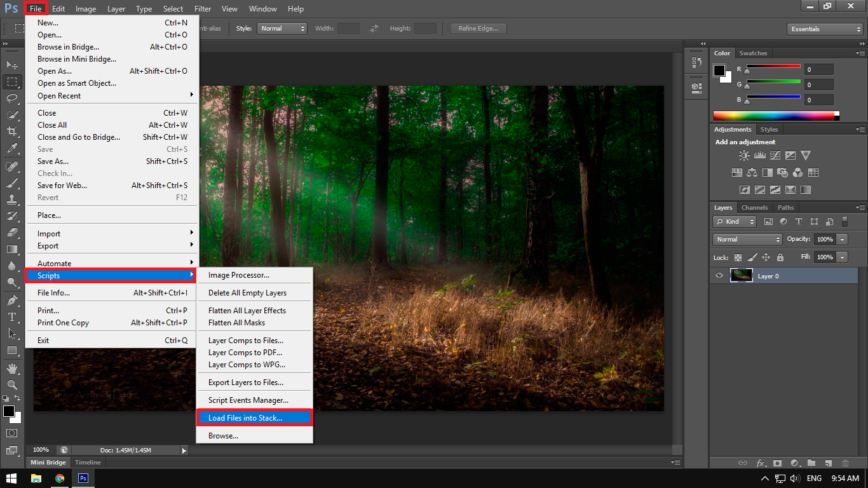
Task: Select the Lasso tool
Action: click(x=12, y=98)
